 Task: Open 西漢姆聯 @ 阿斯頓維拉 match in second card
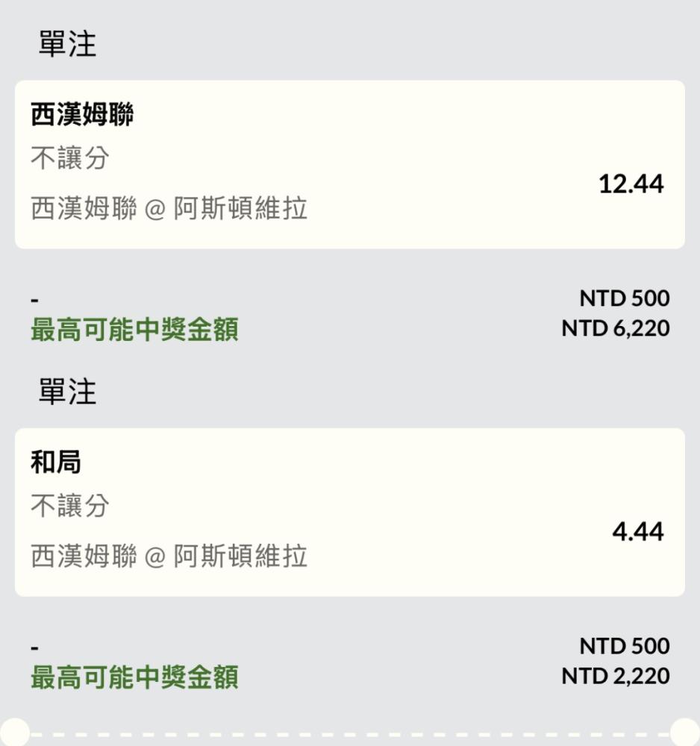[169, 556]
